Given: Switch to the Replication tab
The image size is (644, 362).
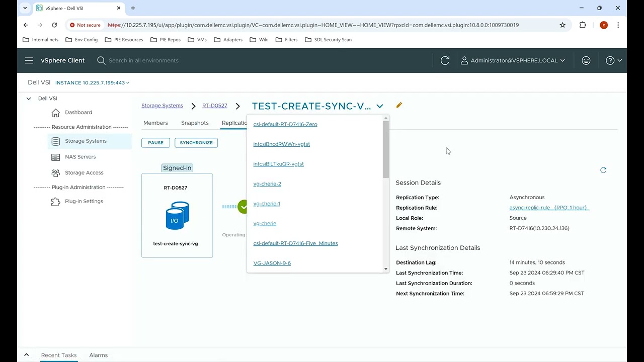Looking at the screenshot, I should (234, 123).
